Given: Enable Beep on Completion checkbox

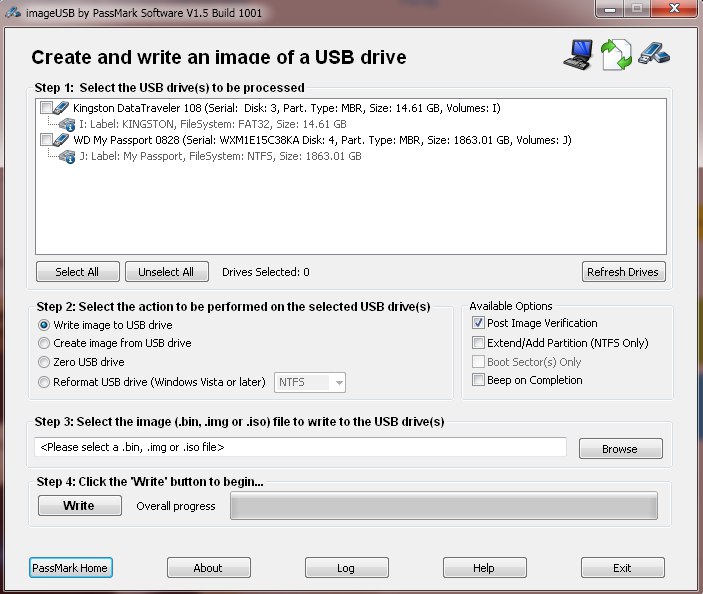Looking at the screenshot, I should click(x=478, y=380).
